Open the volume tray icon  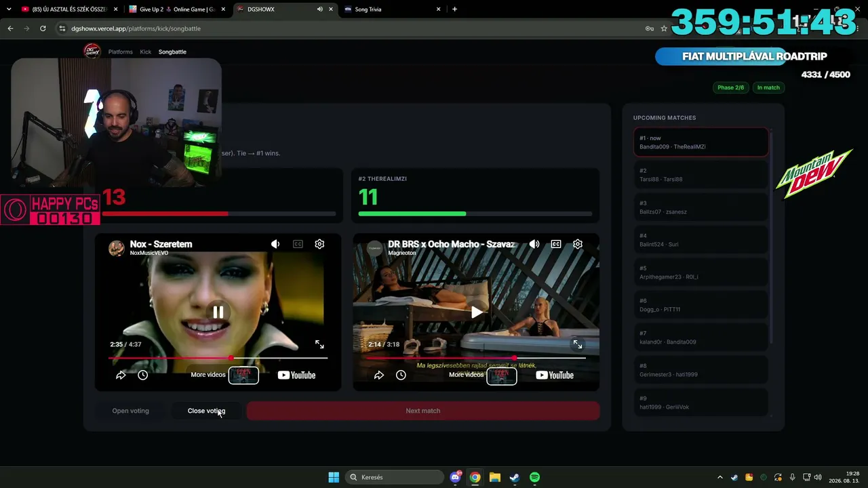coord(818,477)
